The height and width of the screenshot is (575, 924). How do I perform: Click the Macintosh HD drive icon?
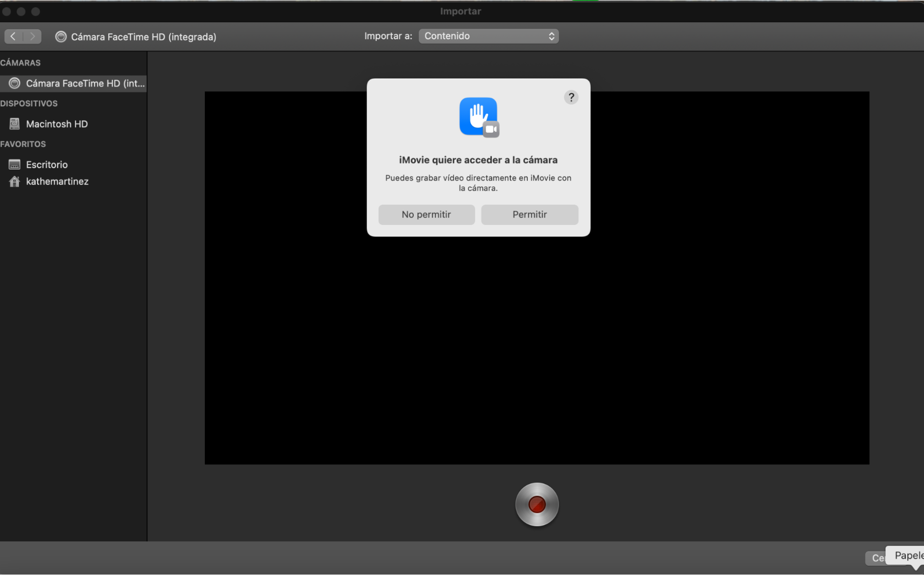[14, 124]
